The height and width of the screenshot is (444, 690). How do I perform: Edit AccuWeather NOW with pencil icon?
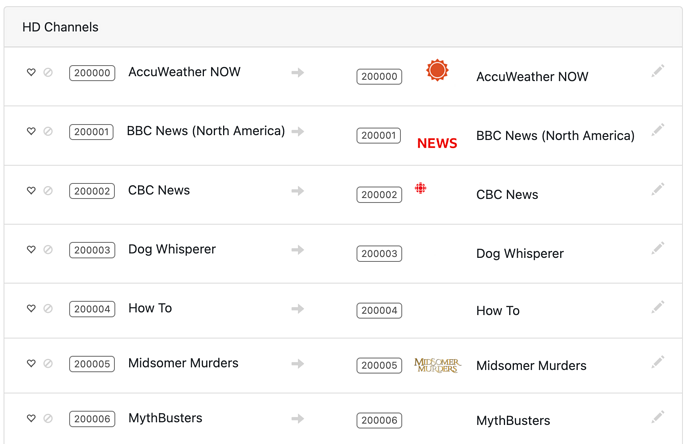[x=657, y=71]
